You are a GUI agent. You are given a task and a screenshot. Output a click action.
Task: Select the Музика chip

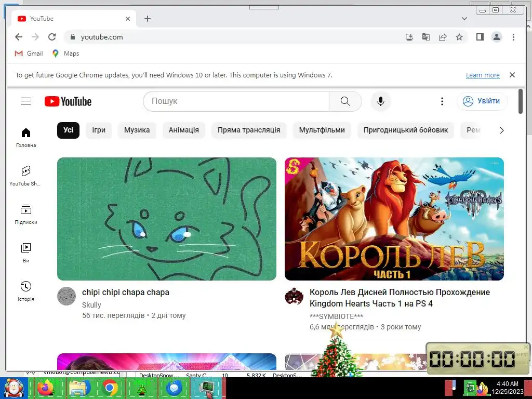137,130
